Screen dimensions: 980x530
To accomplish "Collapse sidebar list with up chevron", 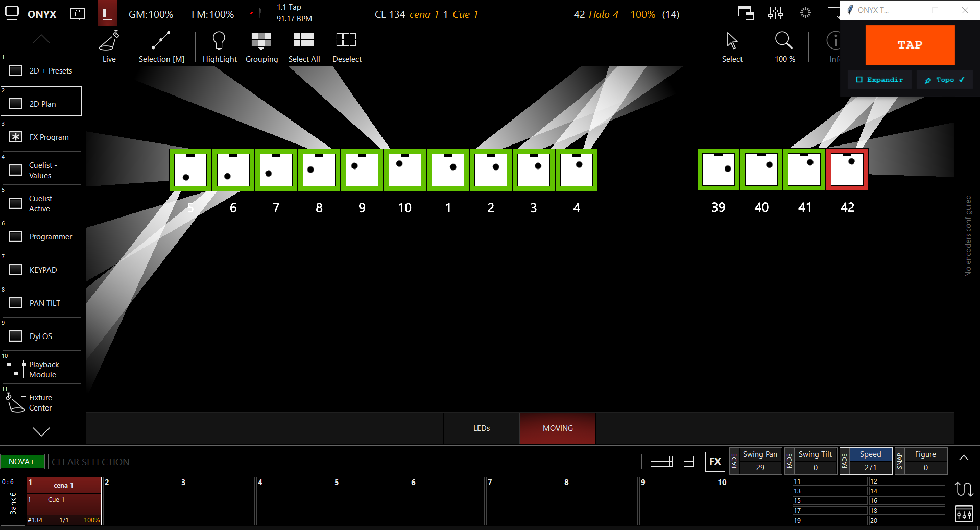I will coord(41,39).
